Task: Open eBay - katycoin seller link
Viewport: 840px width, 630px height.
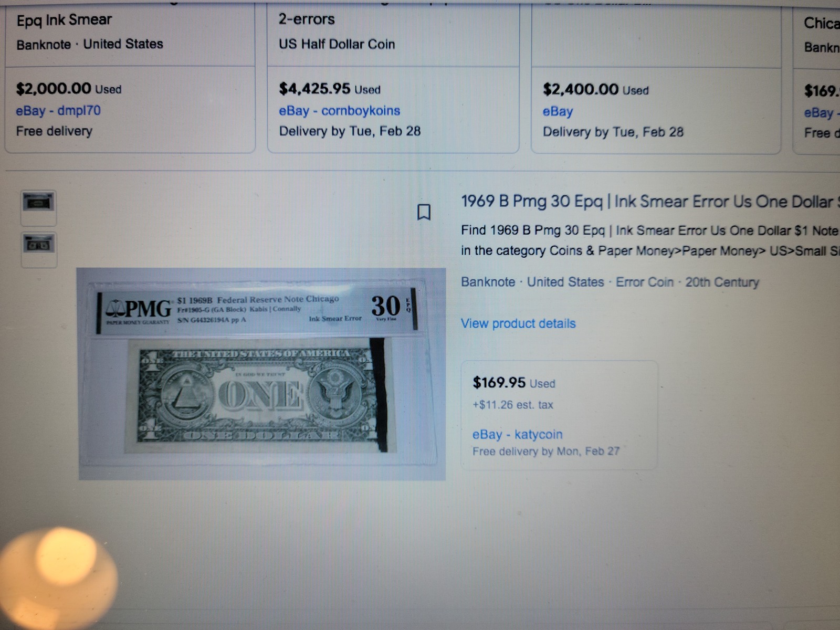Action: pyautogui.click(x=517, y=434)
